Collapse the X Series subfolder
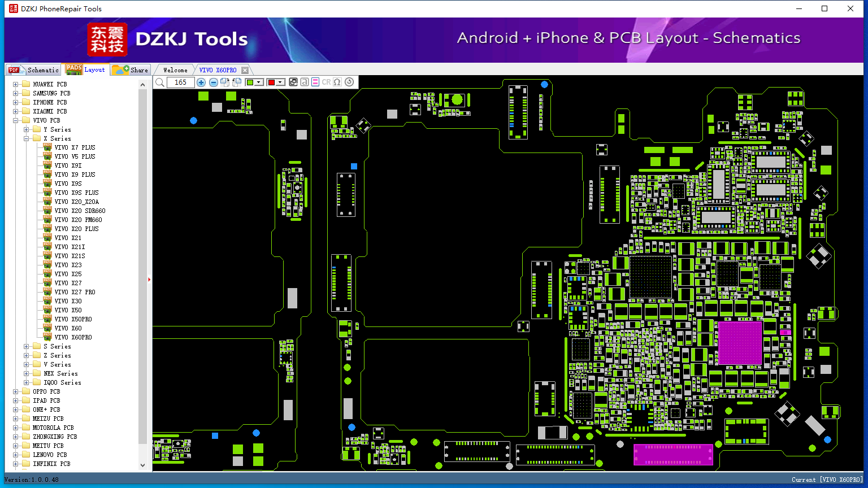The width and height of the screenshot is (868, 488). (x=26, y=138)
